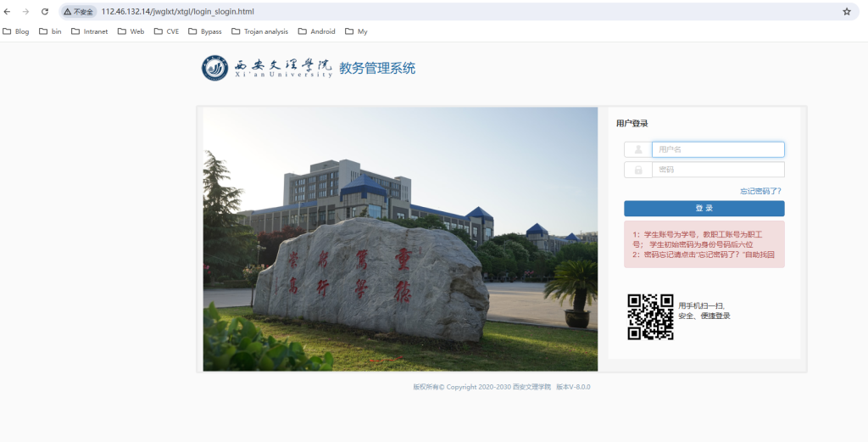This screenshot has width=868, height=442.
Task: Click the 忘记密码了？ forgot password link
Action: click(x=760, y=191)
